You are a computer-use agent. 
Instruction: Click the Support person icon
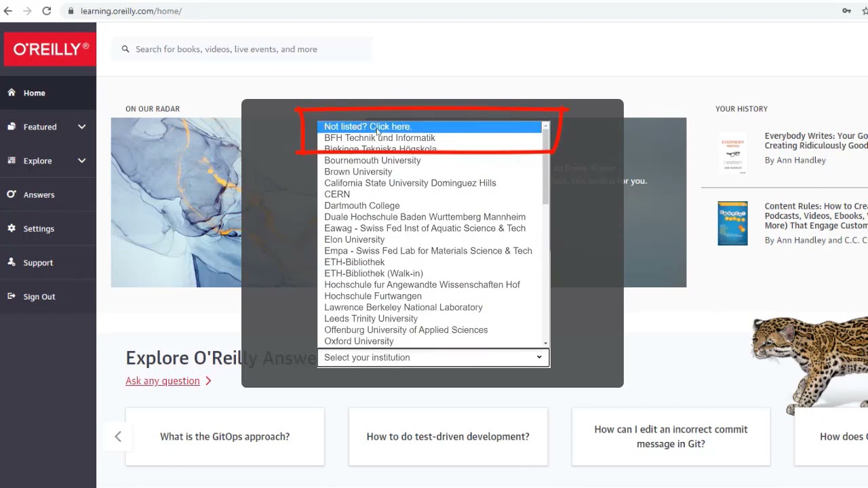(12, 262)
